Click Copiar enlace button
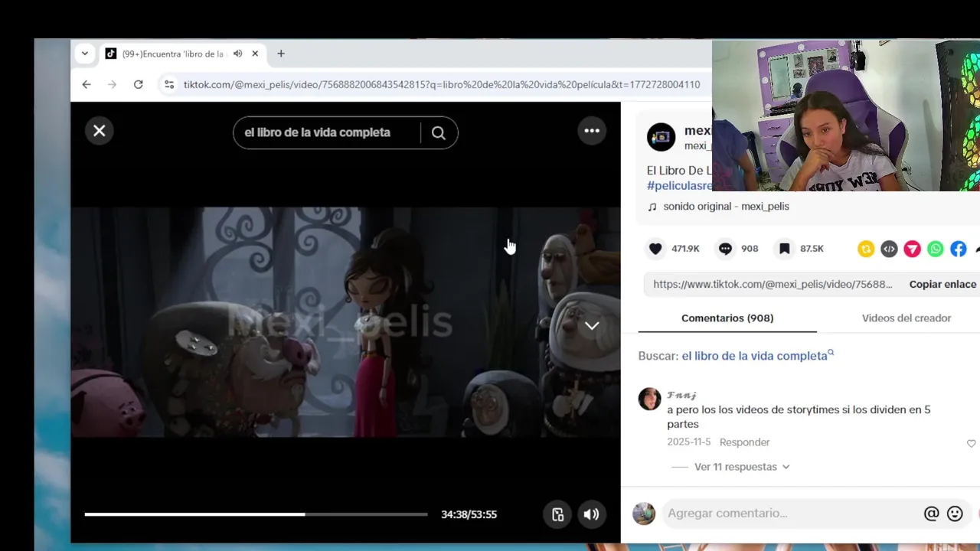 (942, 284)
